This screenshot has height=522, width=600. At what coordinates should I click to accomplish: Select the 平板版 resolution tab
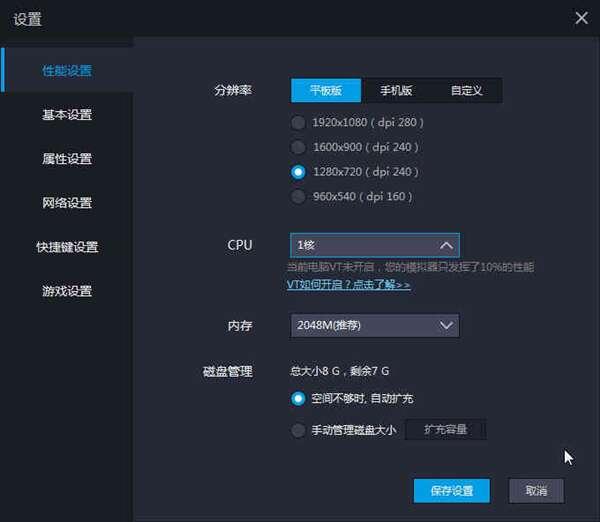coord(325,91)
